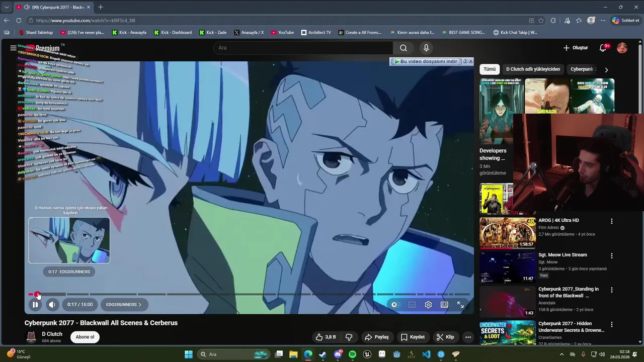
Task: Open the Sohbet et Copilot chat
Action: click(625, 21)
